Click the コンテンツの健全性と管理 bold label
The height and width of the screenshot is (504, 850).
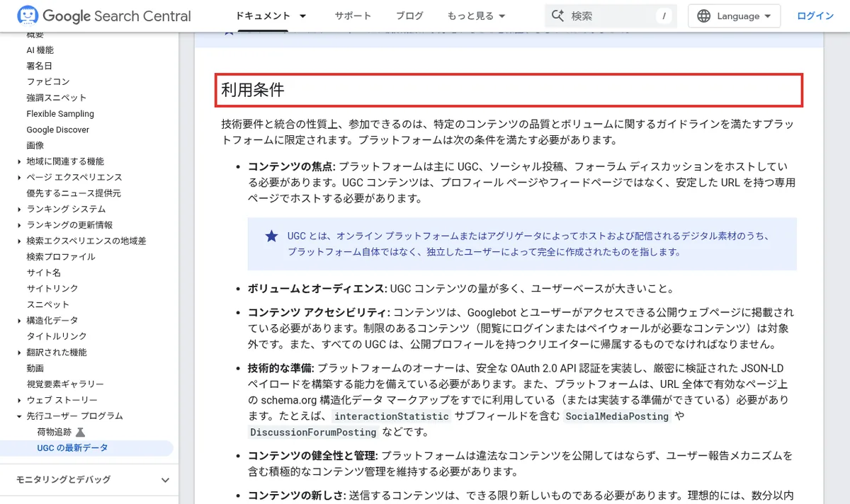313,455
